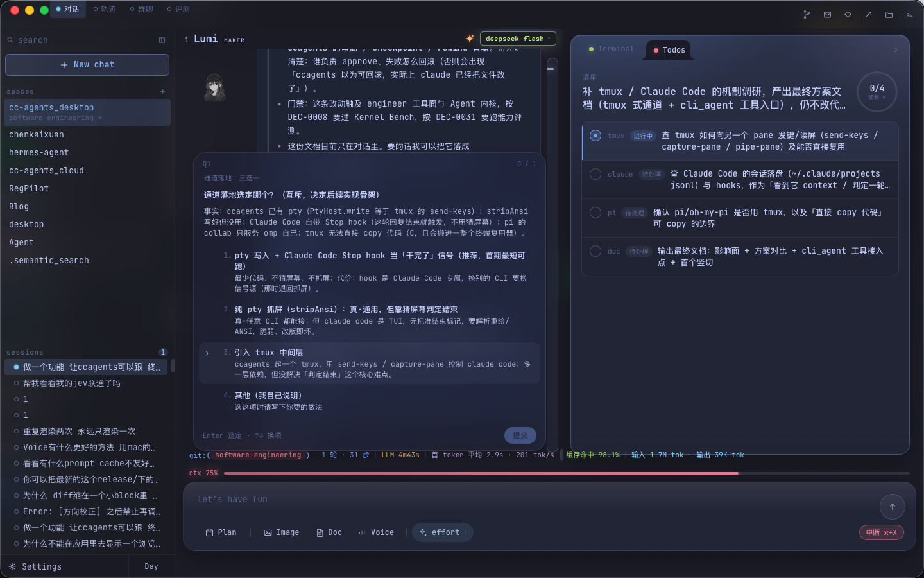924x578 pixels.
Task: Open the effort level dropdown
Action: click(443, 532)
